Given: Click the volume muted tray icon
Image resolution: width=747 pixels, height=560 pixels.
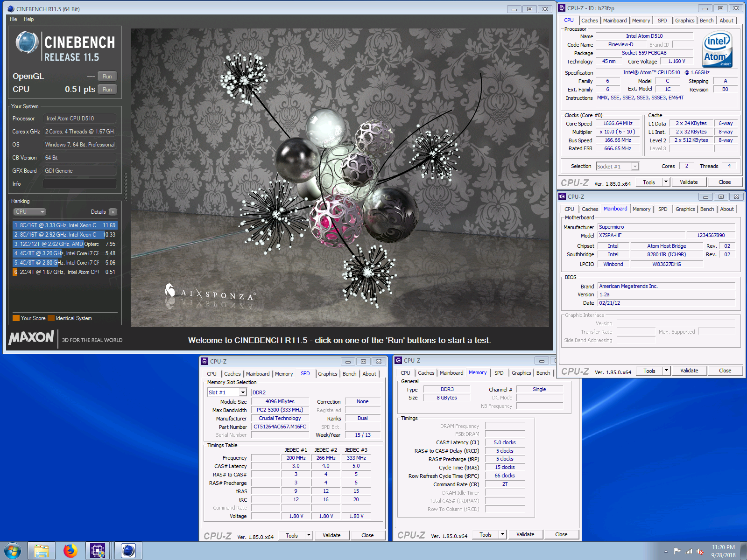Looking at the screenshot, I should pyautogui.click(x=700, y=551).
